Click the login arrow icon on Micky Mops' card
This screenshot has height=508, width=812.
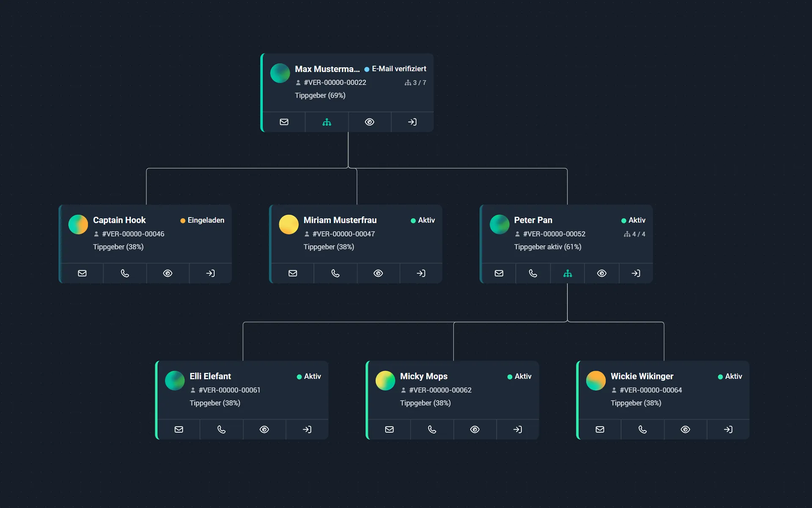click(518, 429)
